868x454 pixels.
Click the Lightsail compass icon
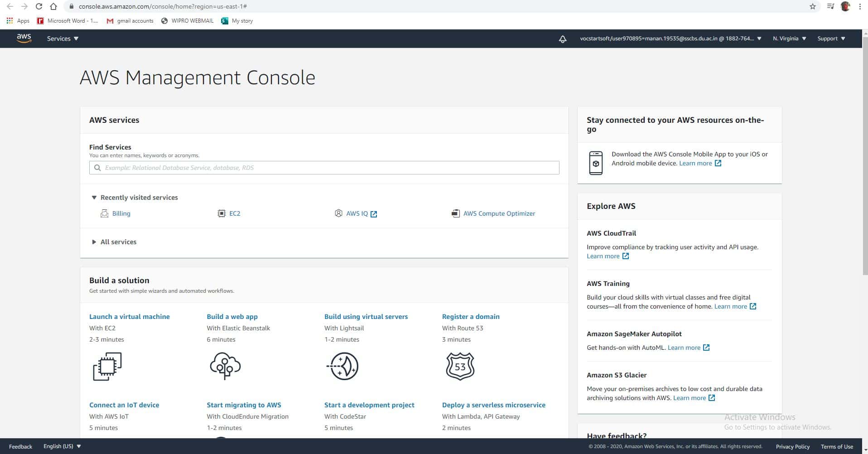(x=343, y=366)
